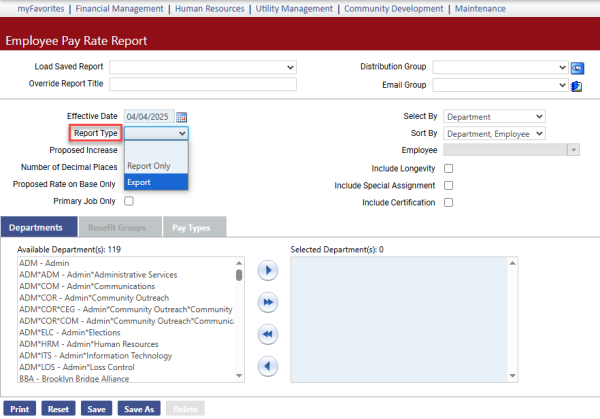Remove all departments from the selected list
Screen dimensions: 600x419
pos(268,334)
